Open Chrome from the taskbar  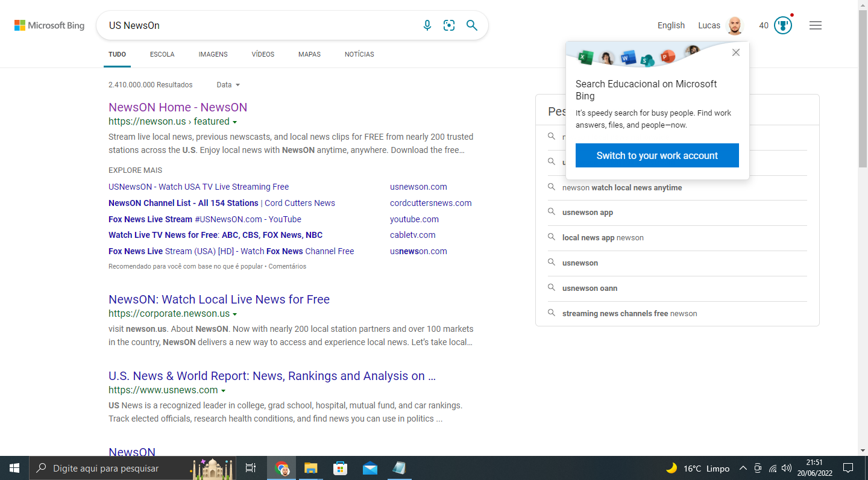click(x=281, y=468)
